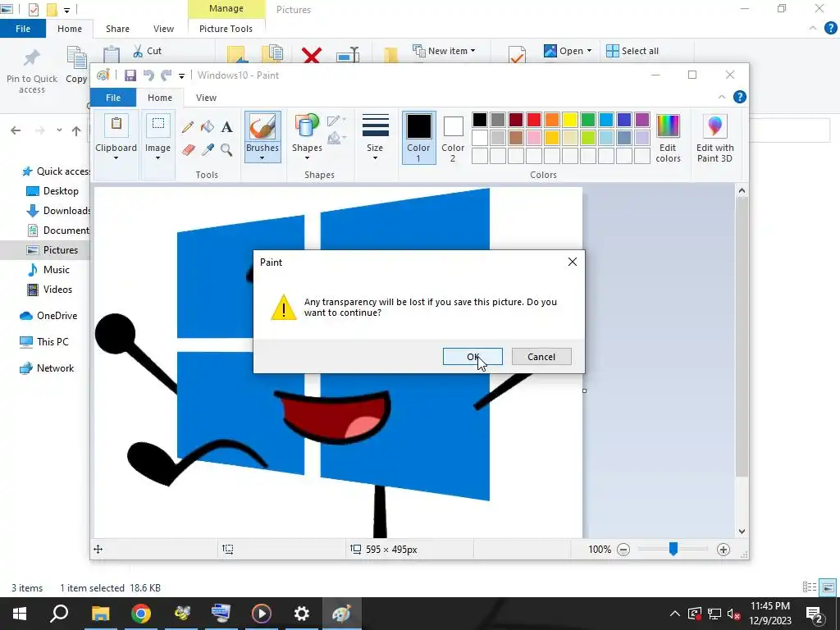Viewport: 840px width, 630px height.
Task: Select the Eraser tool in Paint
Action: pyautogui.click(x=188, y=149)
